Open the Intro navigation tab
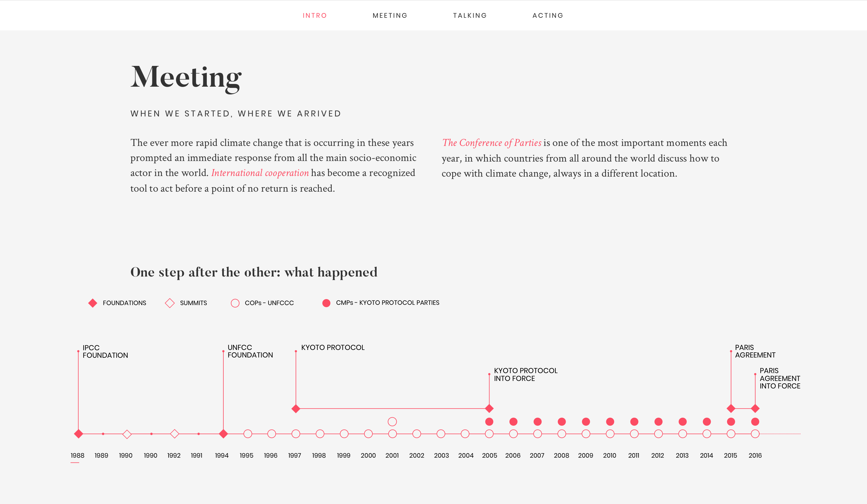The height and width of the screenshot is (504, 867). (x=315, y=15)
